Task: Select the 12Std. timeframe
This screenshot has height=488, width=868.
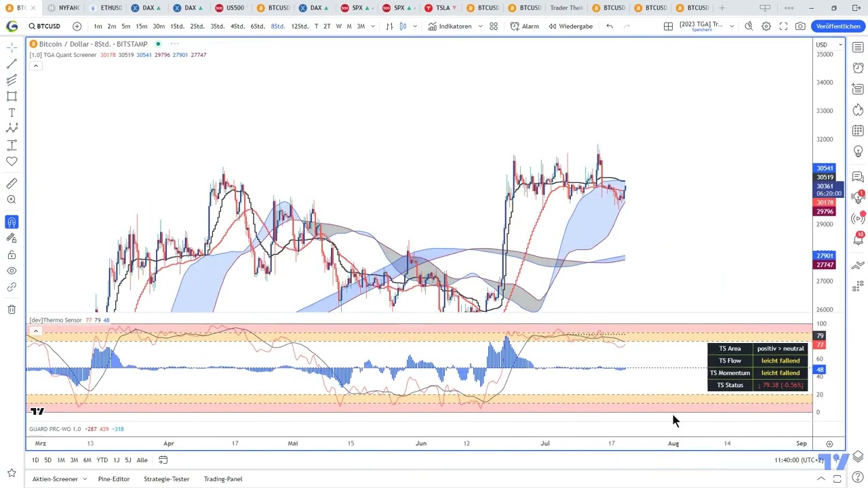Action: click(300, 26)
